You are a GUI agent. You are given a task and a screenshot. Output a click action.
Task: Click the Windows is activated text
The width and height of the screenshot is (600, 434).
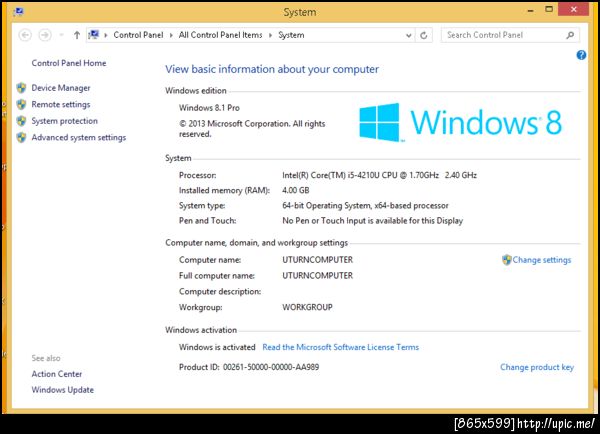217,347
